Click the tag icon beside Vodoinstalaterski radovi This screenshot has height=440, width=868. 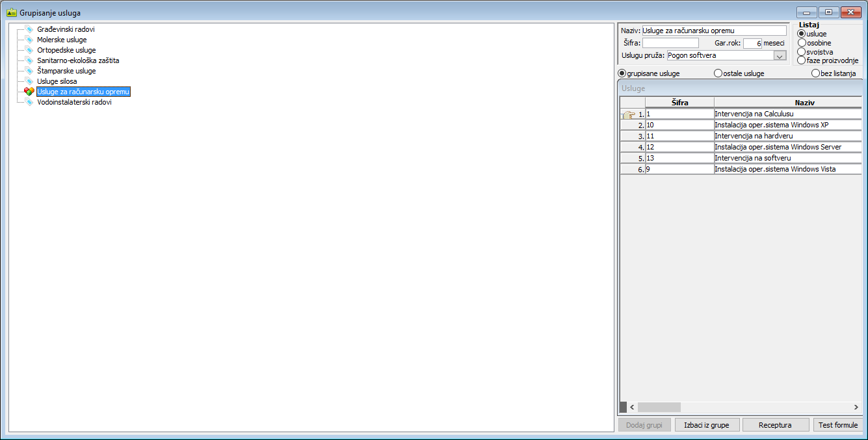[x=29, y=102]
